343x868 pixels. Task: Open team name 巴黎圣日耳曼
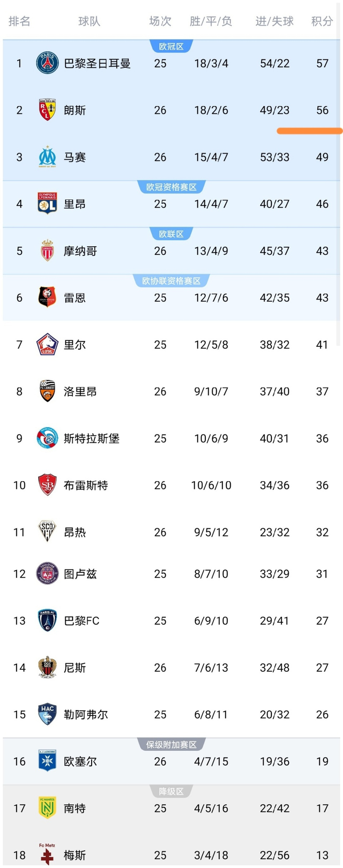point(98,64)
